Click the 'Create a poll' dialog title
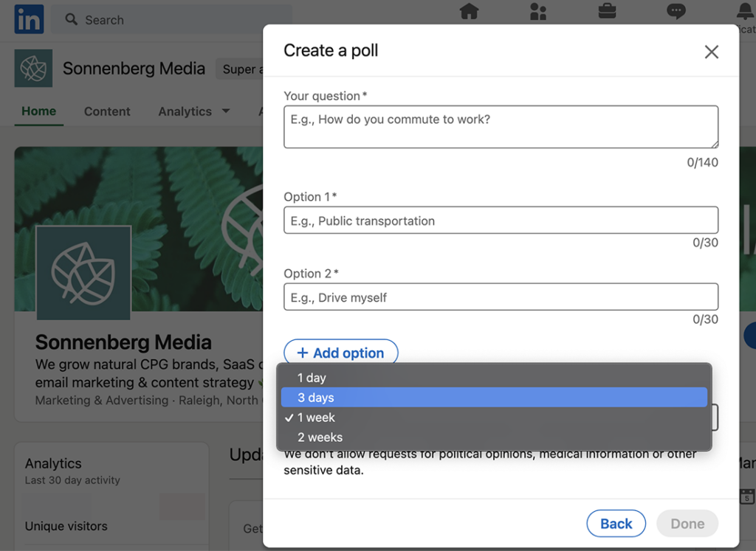 pos(331,50)
